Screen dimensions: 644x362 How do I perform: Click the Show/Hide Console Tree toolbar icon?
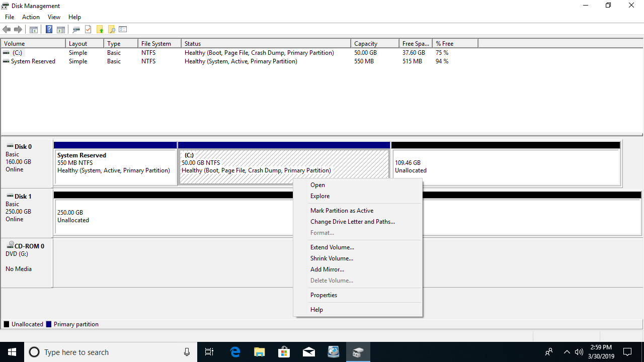click(x=34, y=30)
